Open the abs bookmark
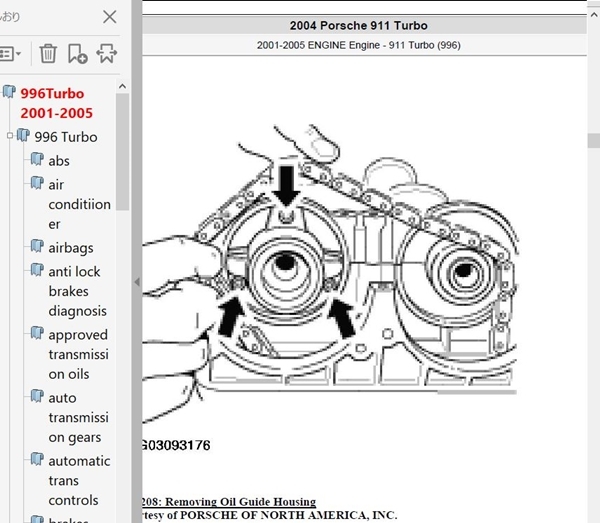This screenshot has height=523, width=600. [x=59, y=161]
